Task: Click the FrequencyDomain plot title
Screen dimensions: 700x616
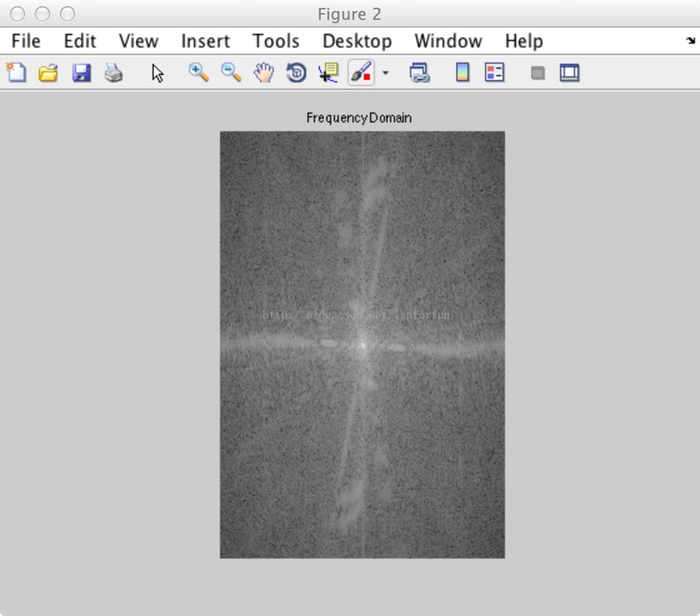Action: 359,118
